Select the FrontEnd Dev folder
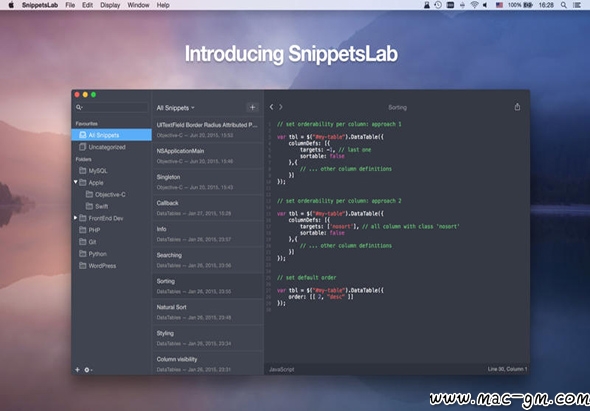The height and width of the screenshot is (411, 590). [111, 218]
